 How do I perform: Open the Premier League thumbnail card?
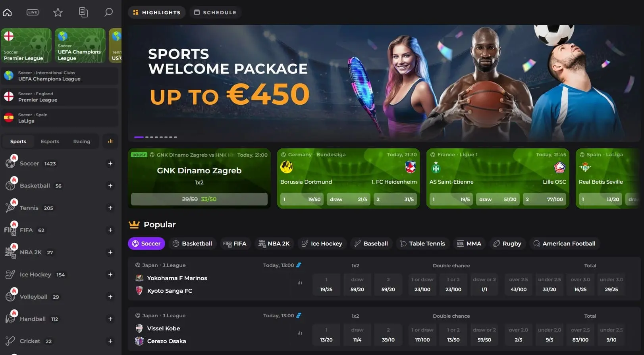[x=26, y=46]
